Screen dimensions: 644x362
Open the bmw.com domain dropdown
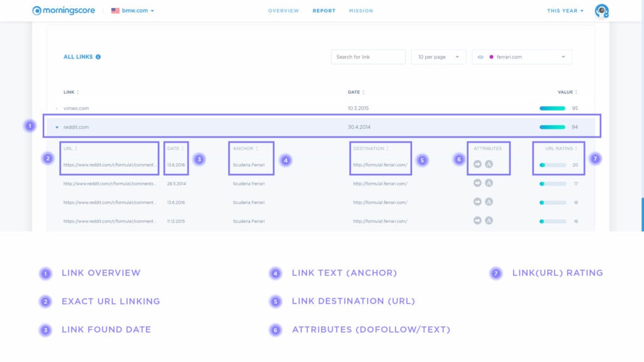click(138, 11)
